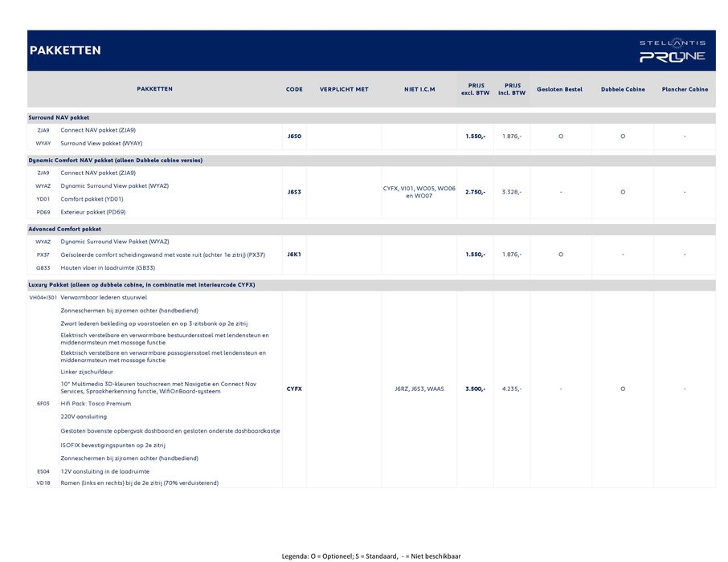The width and height of the screenshot is (728, 562).
Task: Click package code J650
Action: coord(294,136)
